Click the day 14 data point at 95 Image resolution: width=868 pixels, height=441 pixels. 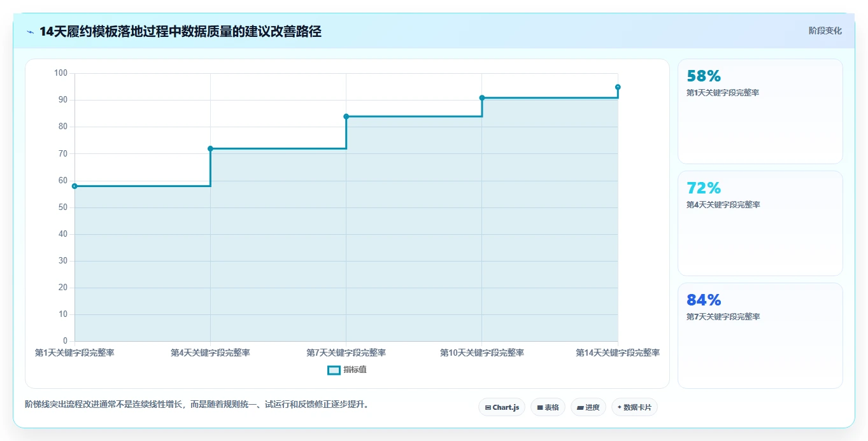[618, 87]
